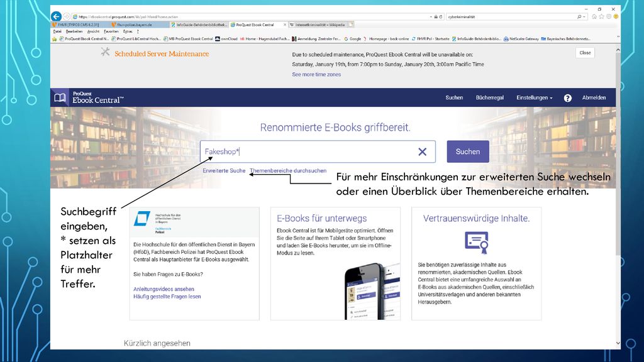Click the browser forward arrow
This screenshot has width=644, height=362.
pos(67,17)
